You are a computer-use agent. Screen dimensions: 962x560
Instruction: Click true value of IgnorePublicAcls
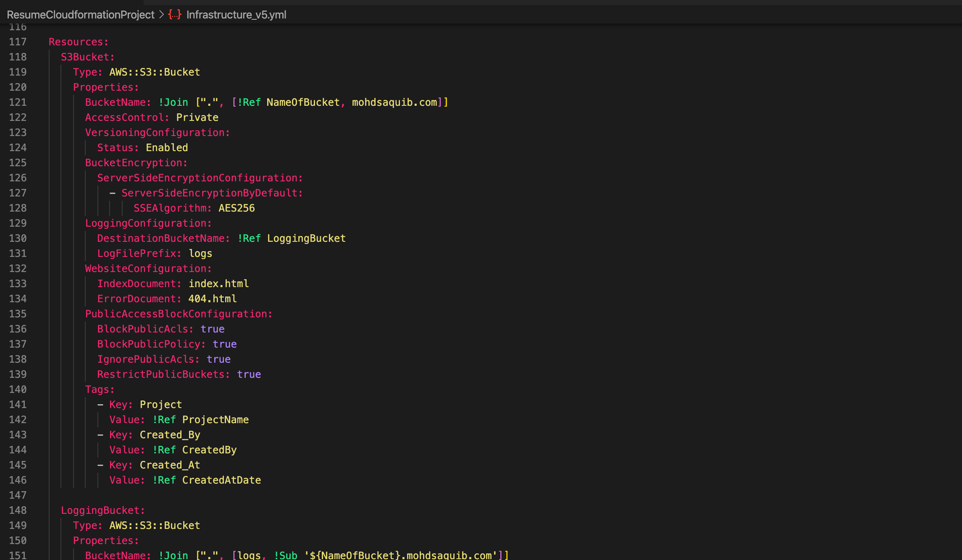click(218, 359)
